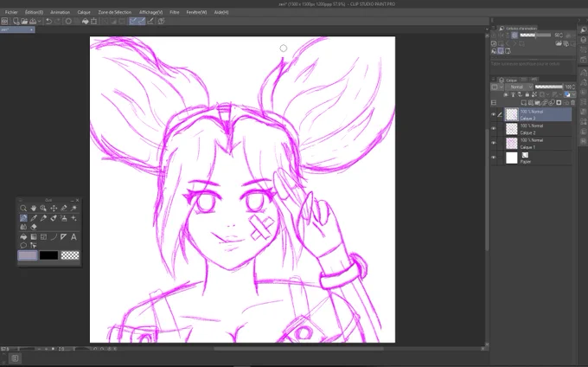This screenshot has width=588, height=367.
Task: Click the Fill bucket icon in the command bar
Action: [x=86, y=21]
